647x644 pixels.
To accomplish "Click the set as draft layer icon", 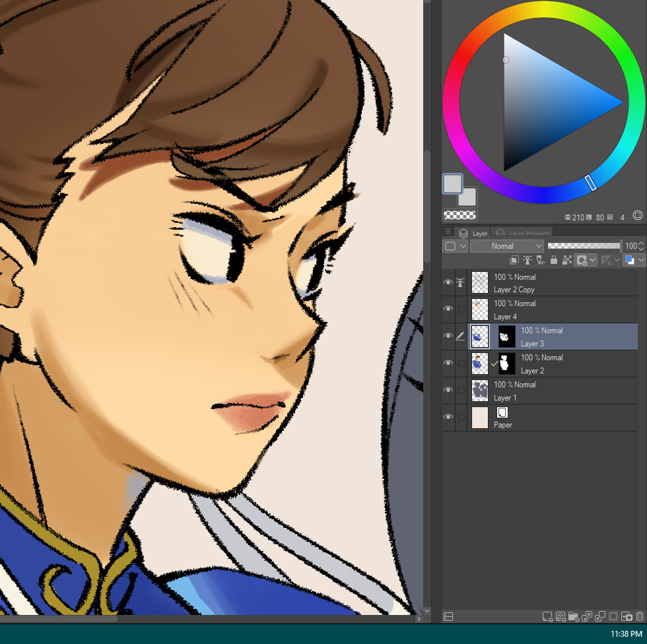I will tap(541, 260).
